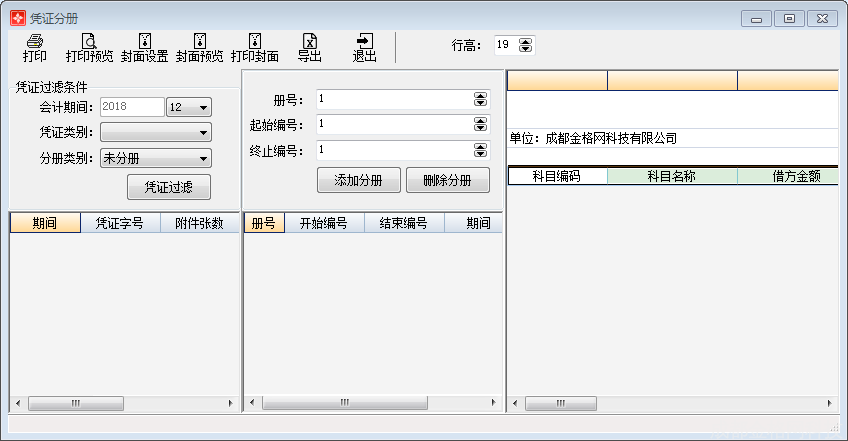Viewport: 848px width, 441px height.
Task: Open the accounting period month dropdown
Action: pos(189,107)
